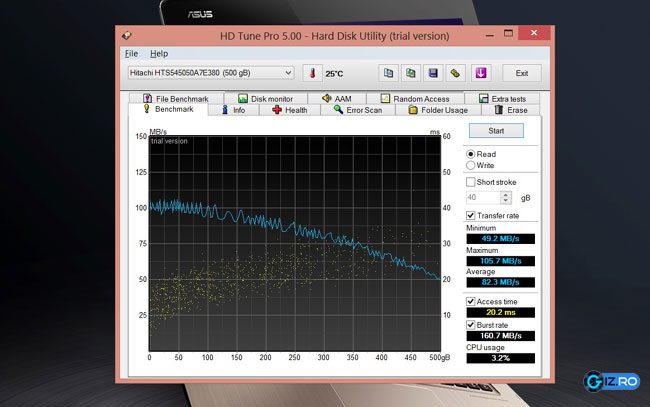Click the 3.2% CPU usage value
Image resolution: width=650 pixels, height=407 pixels.
point(500,358)
